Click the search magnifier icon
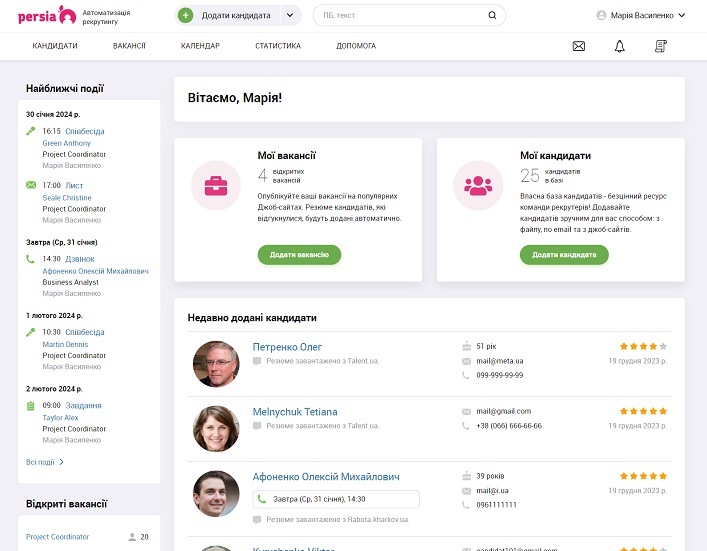Image resolution: width=707 pixels, height=551 pixels. point(492,16)
